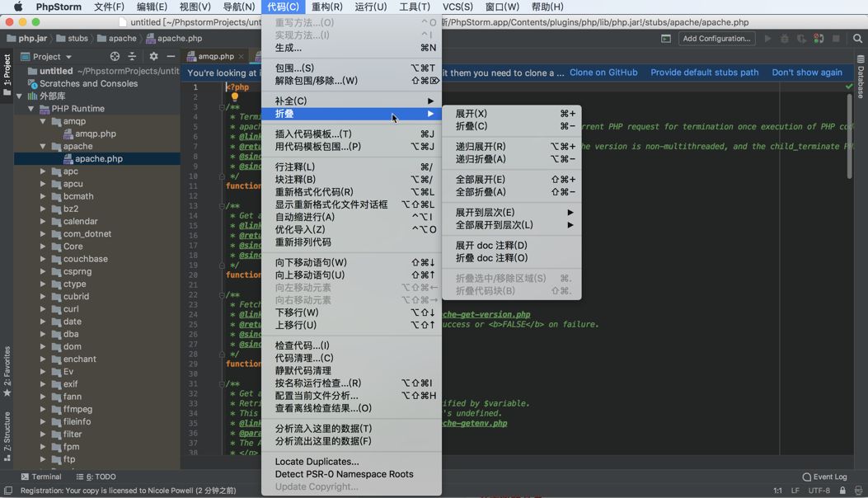Click the yellow intention light bulb in editor

(x=235, y=96)
